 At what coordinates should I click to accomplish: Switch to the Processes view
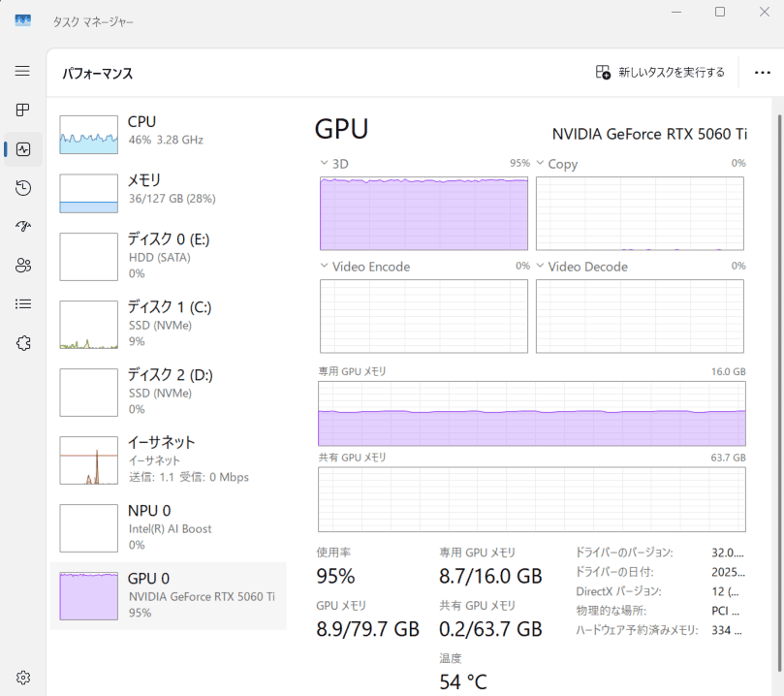[22, 110]
